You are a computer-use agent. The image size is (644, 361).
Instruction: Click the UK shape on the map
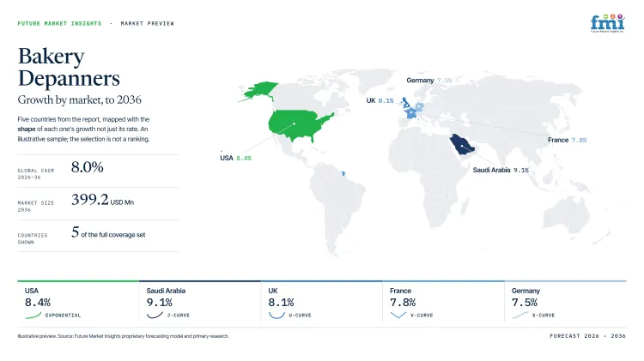pyautogui.click(x=405, y=102)
